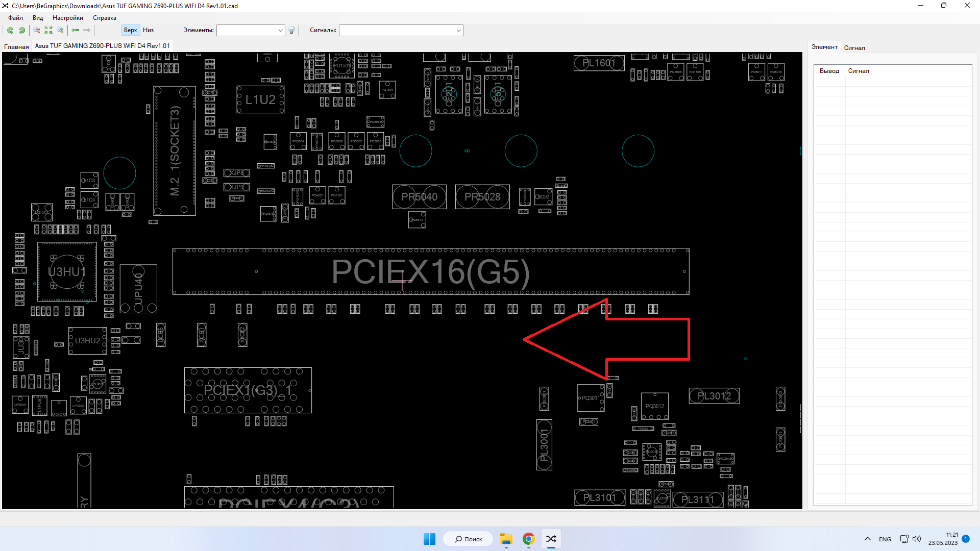The height and width of the screenshot is (551, 980).
Task: Fit board view using green arrows icon
Action: point(48,30)
